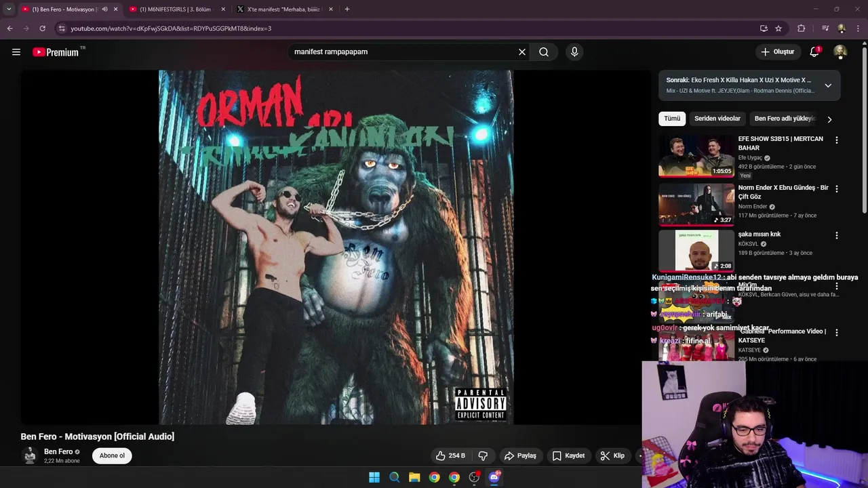Go back in browser history

coord(9,28)
